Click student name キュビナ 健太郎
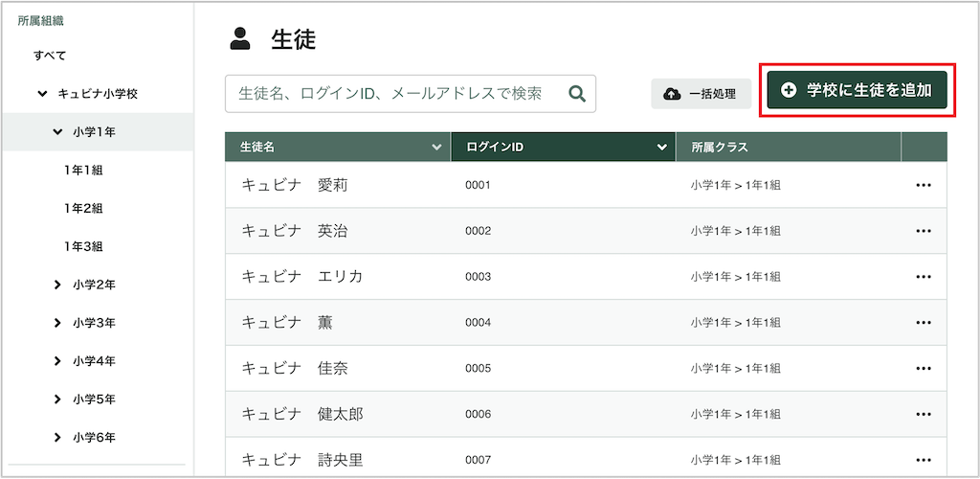 (301, 414)
